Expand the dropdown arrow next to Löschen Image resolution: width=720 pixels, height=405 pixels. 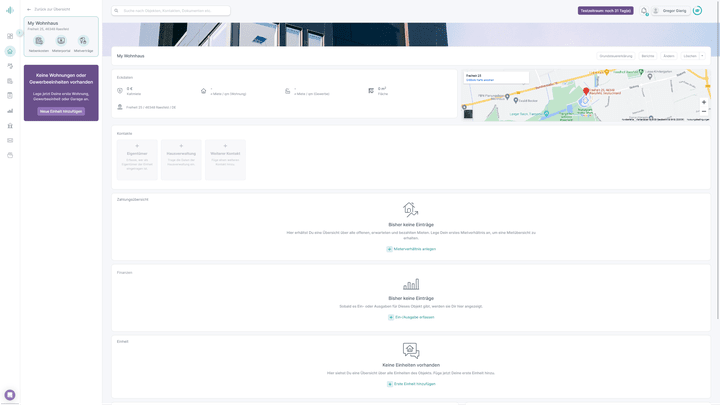(702, 56)
